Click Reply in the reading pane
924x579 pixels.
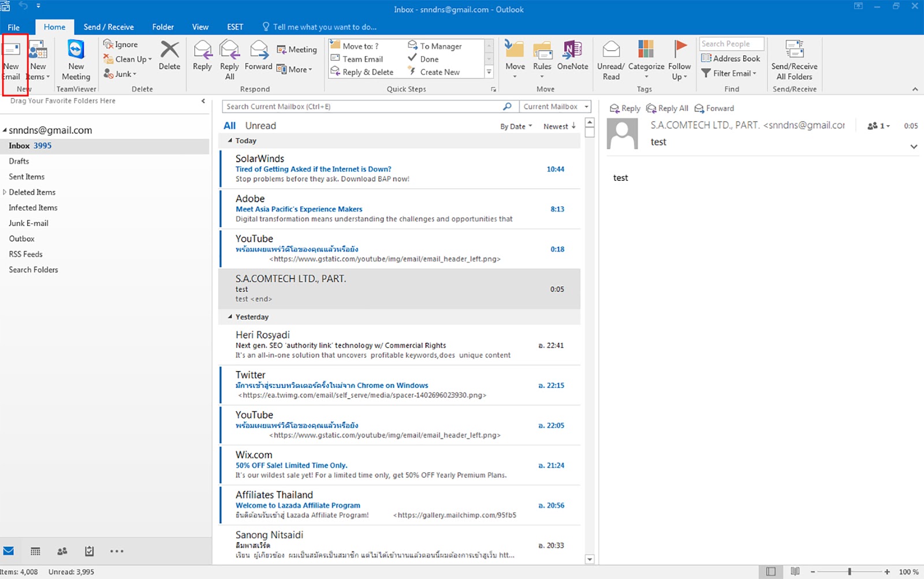pos(625,108)
